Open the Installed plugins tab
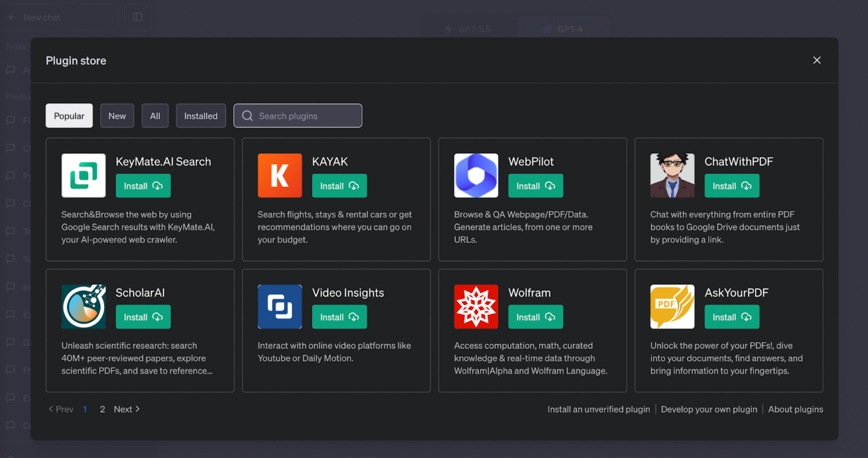This screenshot has height=458, width=868. pyautogui.click(x=201, y=115)
